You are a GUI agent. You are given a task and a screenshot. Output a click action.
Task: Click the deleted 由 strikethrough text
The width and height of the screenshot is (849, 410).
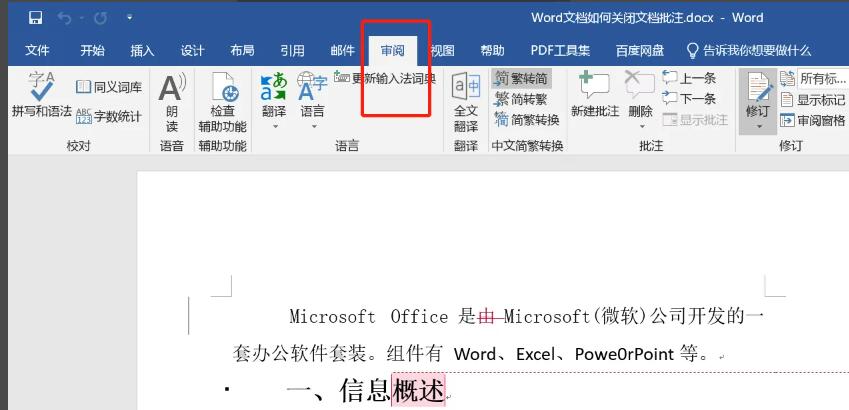pyautogui.click(x=485, y=316)
